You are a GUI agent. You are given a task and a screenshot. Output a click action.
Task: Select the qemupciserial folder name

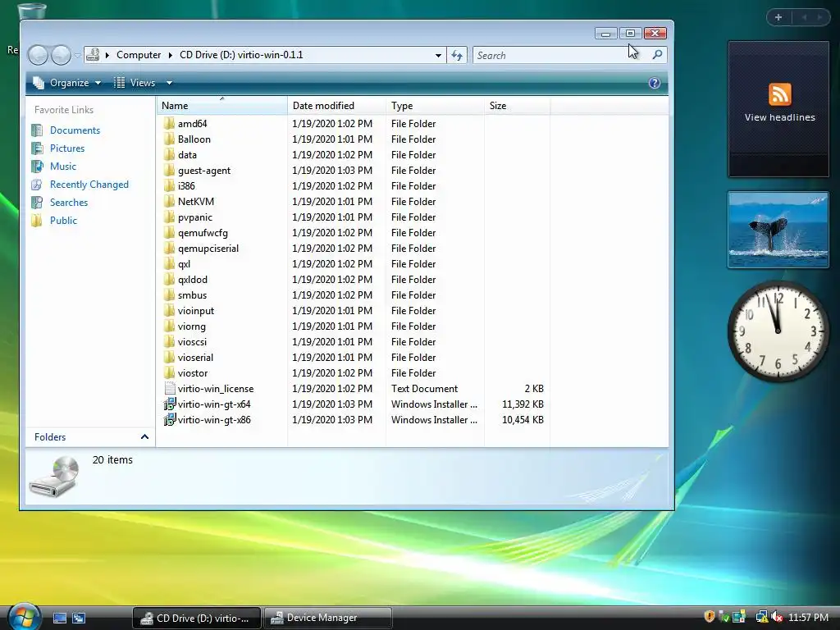coord(208,249)
